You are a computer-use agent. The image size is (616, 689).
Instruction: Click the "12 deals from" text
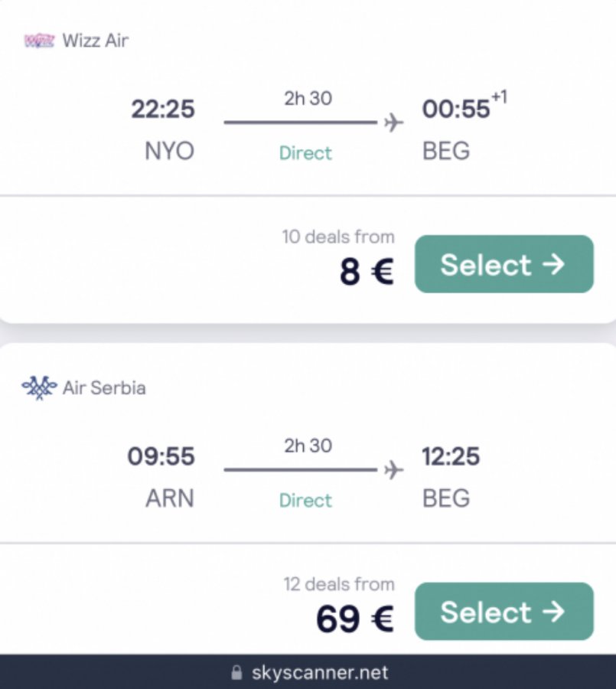pos(339,585)
